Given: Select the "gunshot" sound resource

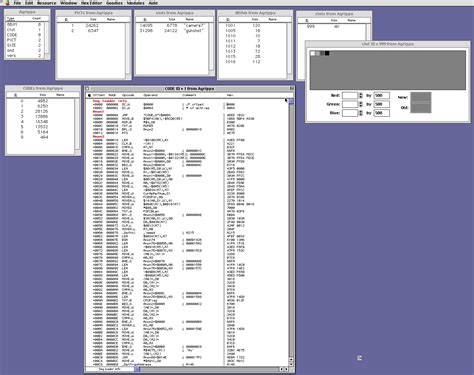Looking at the screenshot, I should (172, 31).
